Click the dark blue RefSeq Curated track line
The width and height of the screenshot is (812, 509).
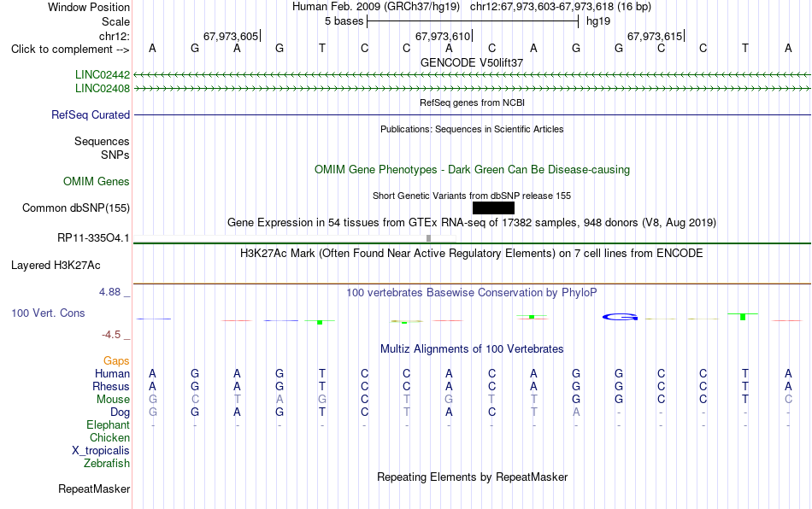473,114
